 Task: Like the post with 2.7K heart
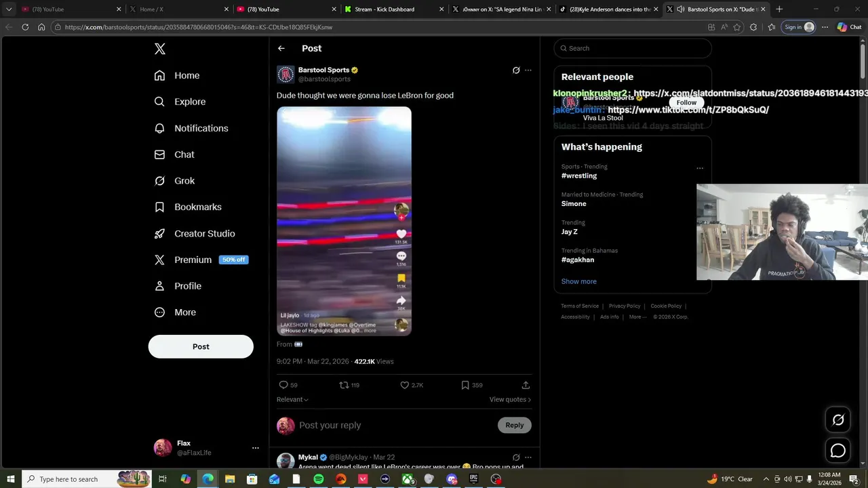412,385
